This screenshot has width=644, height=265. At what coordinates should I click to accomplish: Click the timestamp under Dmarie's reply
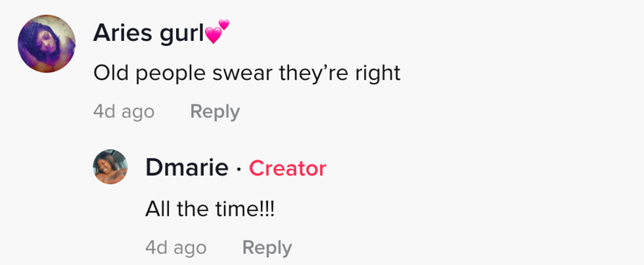tap(175, 247)
